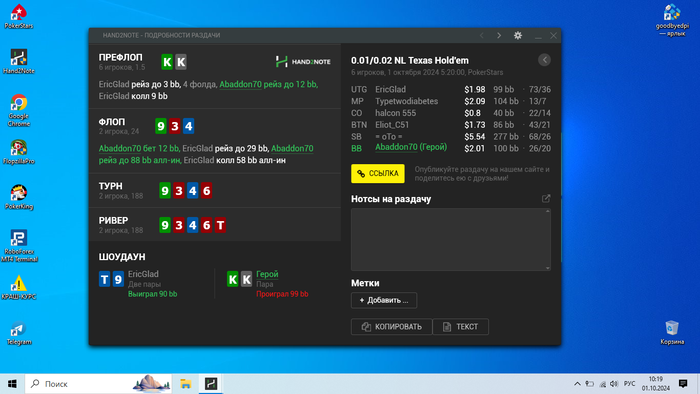
Task: Open notification center icon
Action: pos(683,384)
